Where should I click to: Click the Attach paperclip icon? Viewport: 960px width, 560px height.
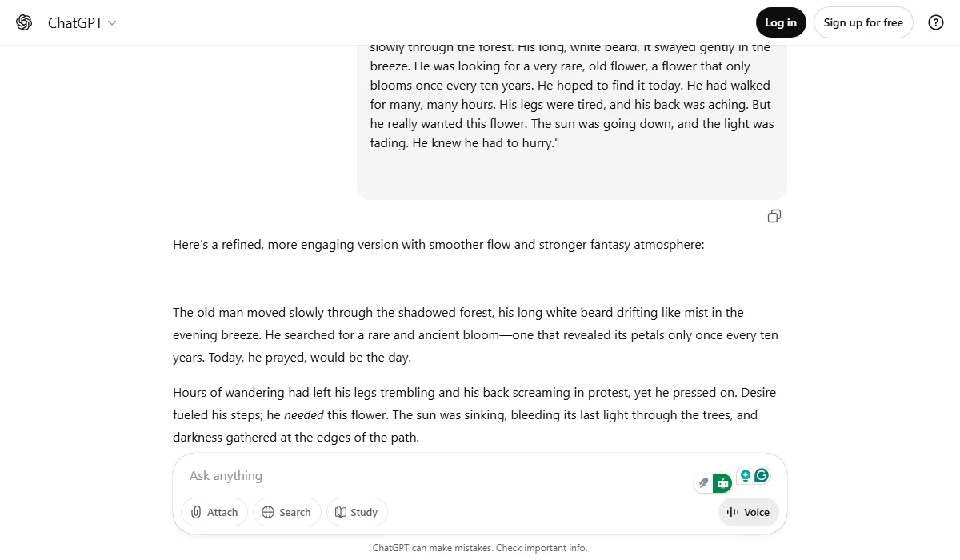197,512
